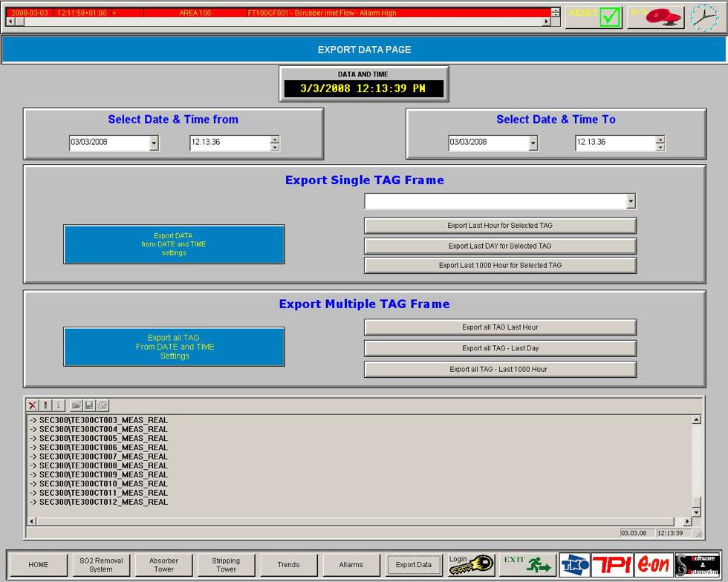Click the TNO logo
The image size is (728, 582).
click(x=574, y=565)
